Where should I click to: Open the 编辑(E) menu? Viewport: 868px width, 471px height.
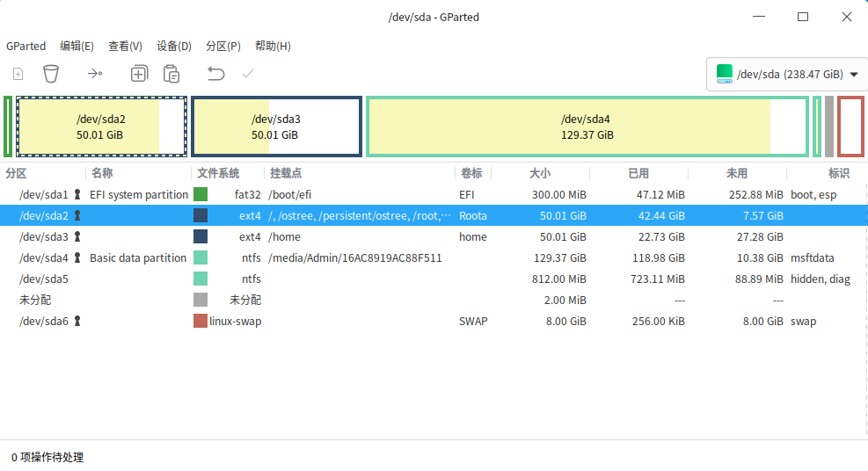point(77,46)
